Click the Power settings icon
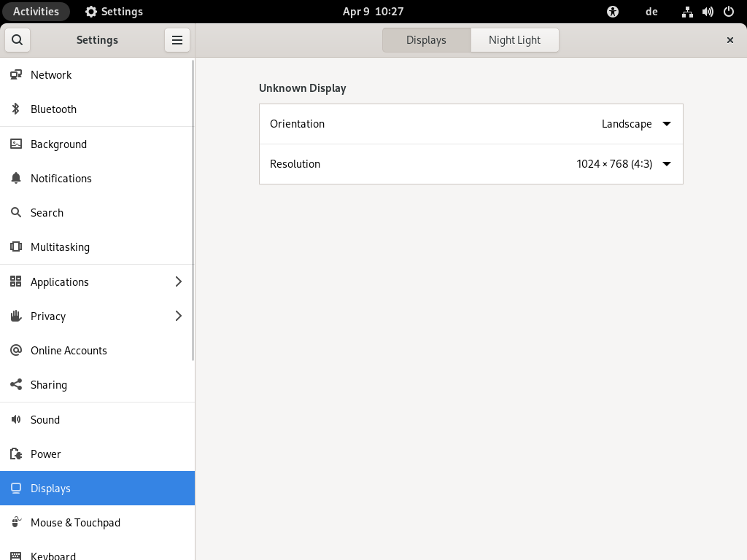 pyautogui.click(x=16, y=454)
